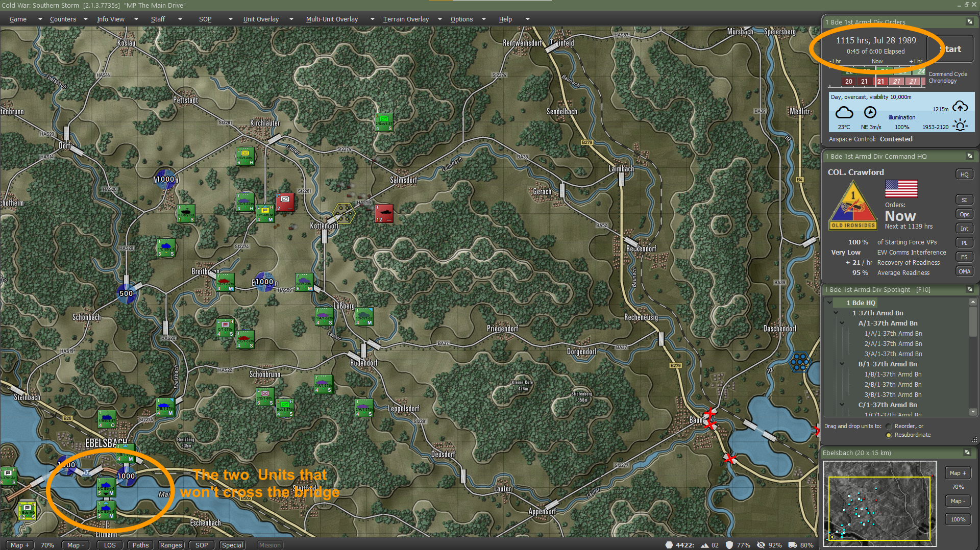This screenshot has height=550, width=980.
Task: Open the Ops staff button
Action: [x=964, y=214]
